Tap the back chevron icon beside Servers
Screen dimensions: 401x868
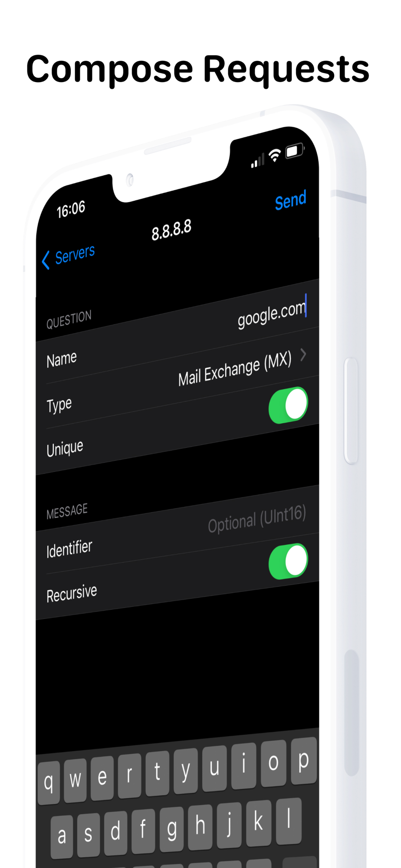[46, 260]
